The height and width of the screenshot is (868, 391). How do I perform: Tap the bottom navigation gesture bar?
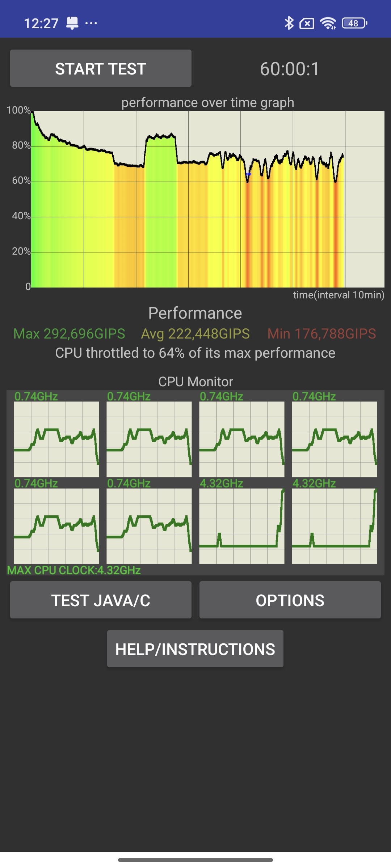pyautogui.click(x=195, y=860)
